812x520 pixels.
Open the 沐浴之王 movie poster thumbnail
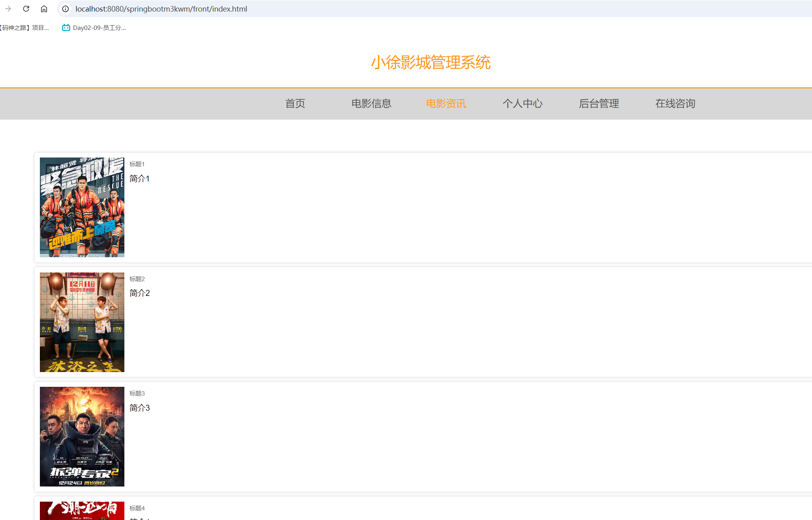82,322
